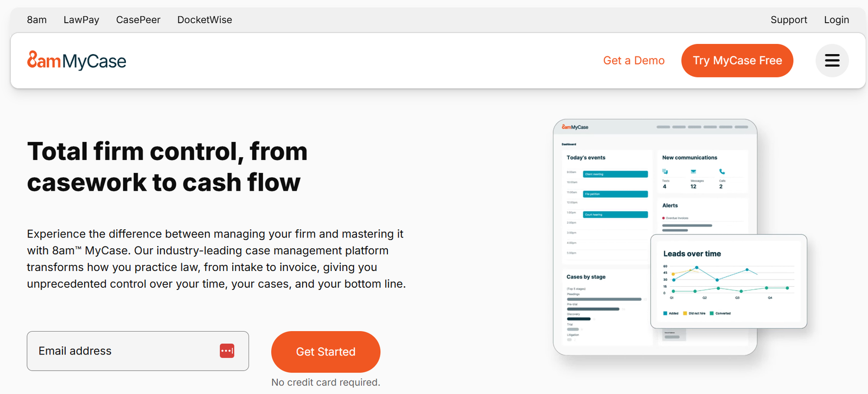Click the phone calls icon in dashboard preview
The image size is (868, 394).
click(722, 172)
